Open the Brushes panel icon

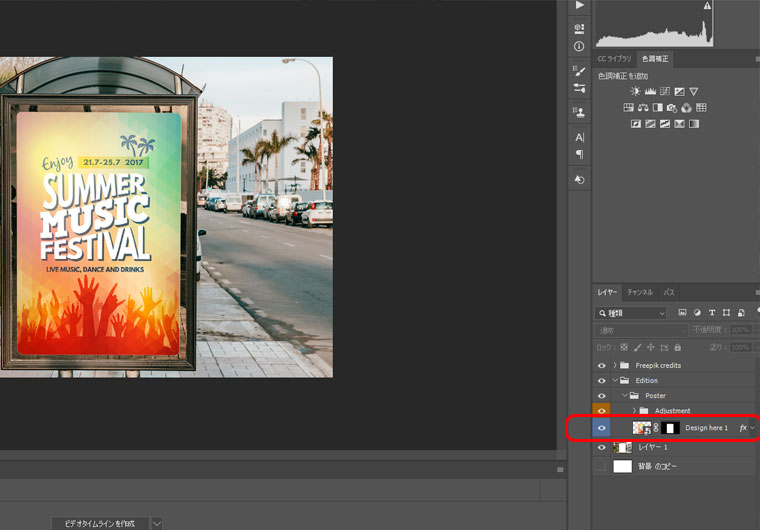pyautogui.click(x=579, y=71)
